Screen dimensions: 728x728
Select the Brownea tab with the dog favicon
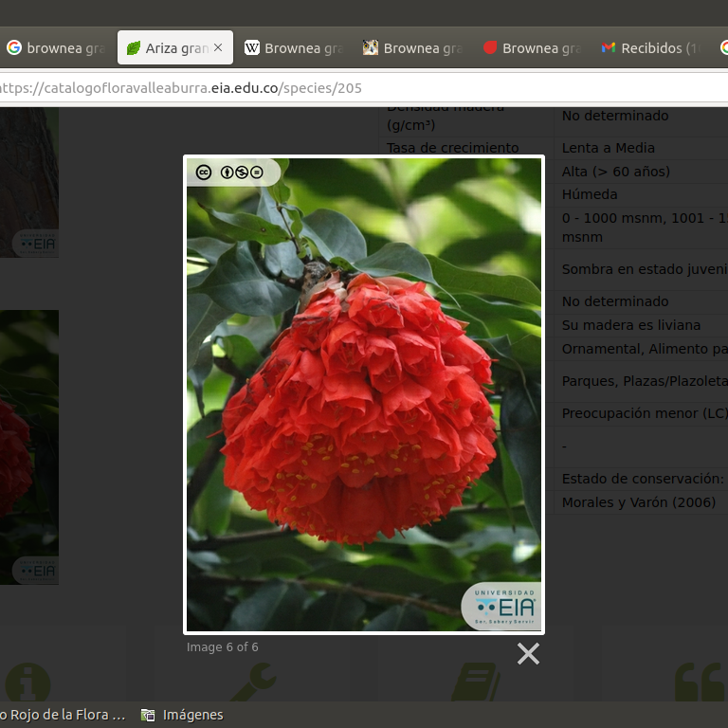coord(412,47)
